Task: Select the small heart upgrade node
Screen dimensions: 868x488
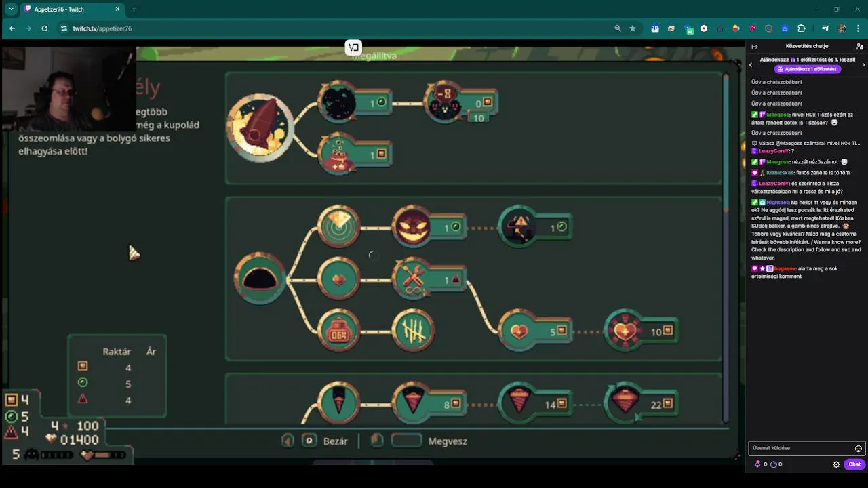Action: point(338,279)
